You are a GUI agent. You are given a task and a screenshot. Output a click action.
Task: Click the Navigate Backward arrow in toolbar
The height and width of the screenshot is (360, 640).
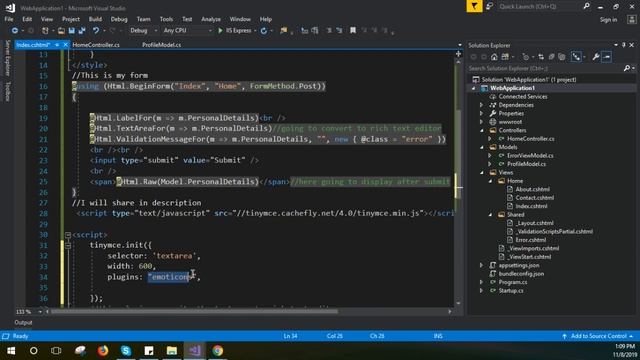pyautogui.click(x=15, y=31)
